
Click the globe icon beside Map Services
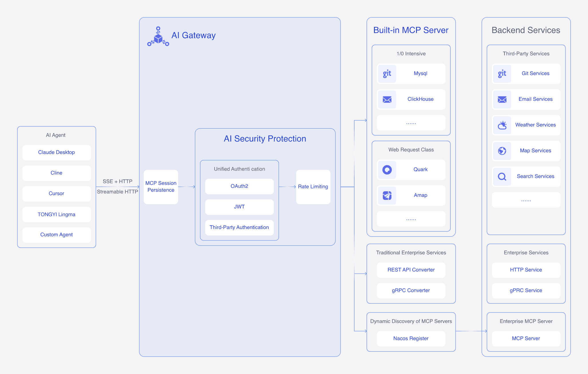point(502,151)
